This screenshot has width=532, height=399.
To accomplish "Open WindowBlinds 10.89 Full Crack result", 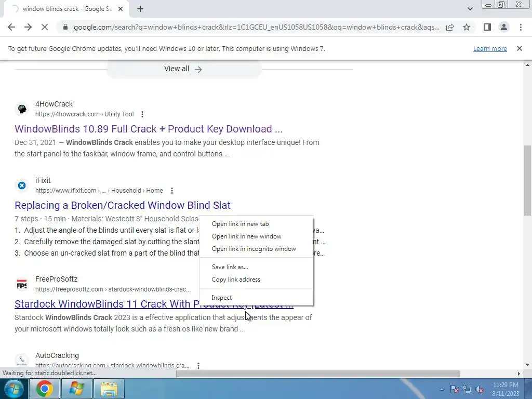I will click(149, 129).
